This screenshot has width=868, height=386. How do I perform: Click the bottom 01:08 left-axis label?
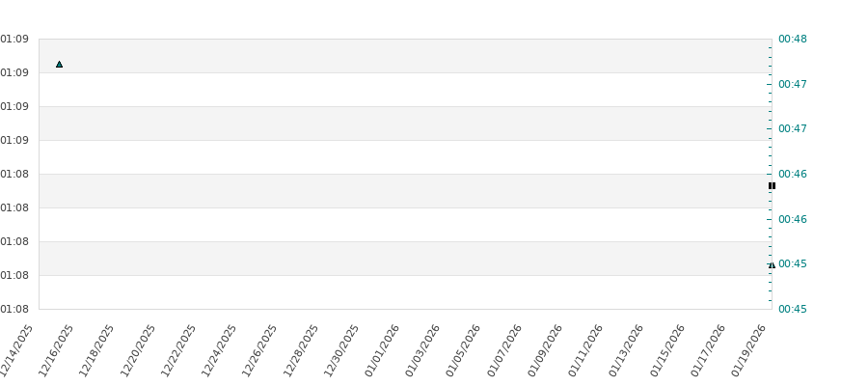(14, 309)
